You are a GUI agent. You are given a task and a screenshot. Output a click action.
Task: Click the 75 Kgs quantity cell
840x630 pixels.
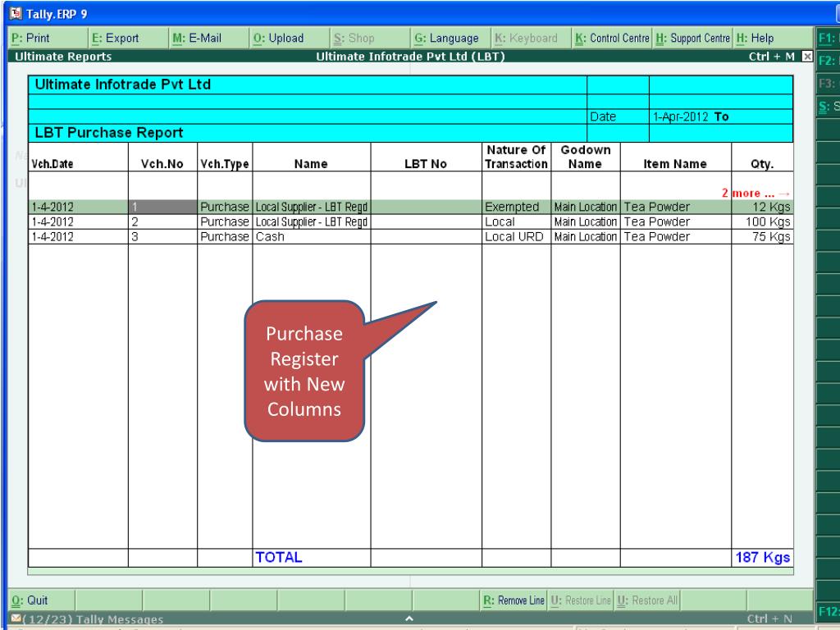click(x=762, y=237)
